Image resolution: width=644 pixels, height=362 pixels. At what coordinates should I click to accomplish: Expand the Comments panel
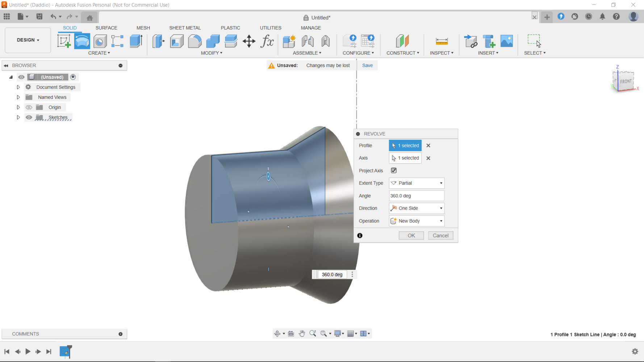[x=121, y=334]
